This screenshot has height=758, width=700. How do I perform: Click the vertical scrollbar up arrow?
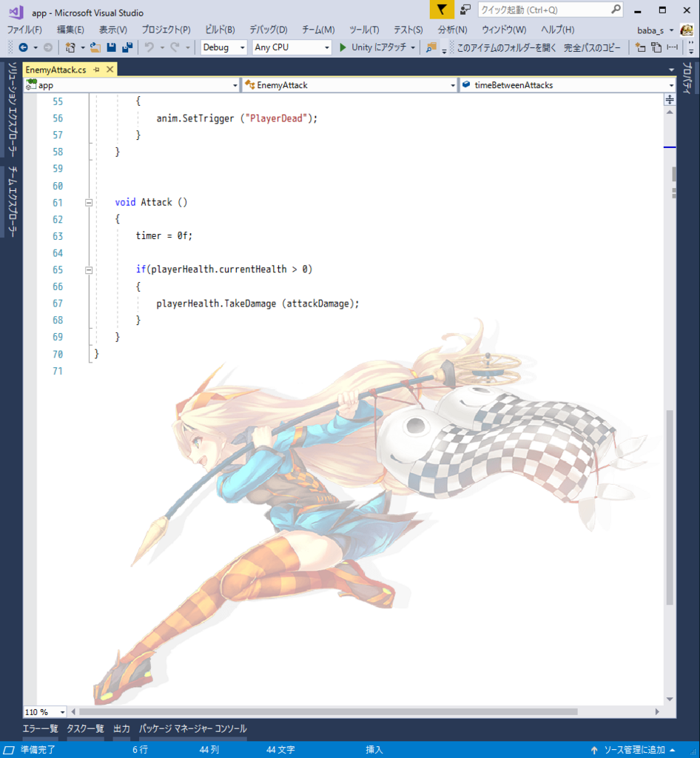[670, 113]
